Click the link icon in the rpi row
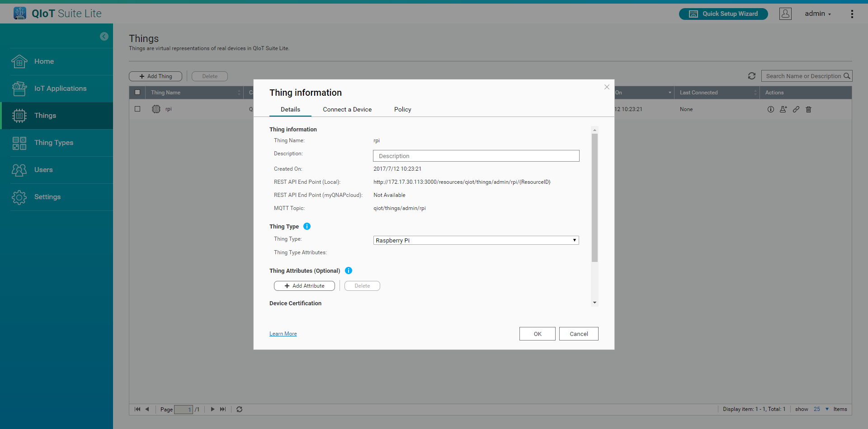Image resolution: width=868 pixels, height=429 pixels. (796, 109)
